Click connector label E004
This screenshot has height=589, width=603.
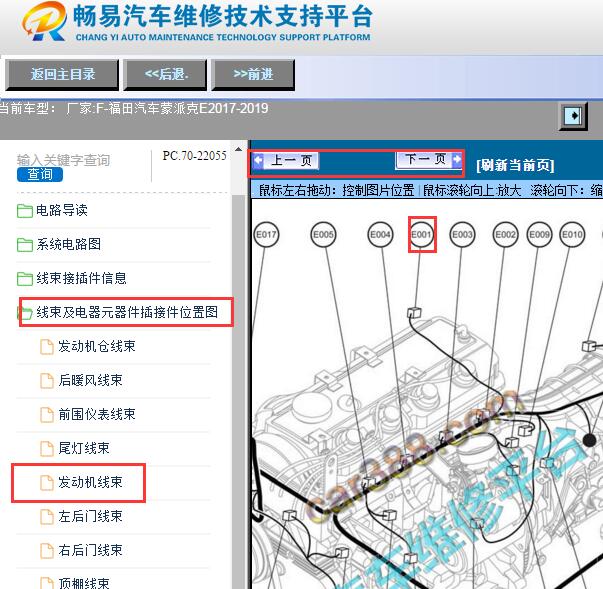click(380, 235)
